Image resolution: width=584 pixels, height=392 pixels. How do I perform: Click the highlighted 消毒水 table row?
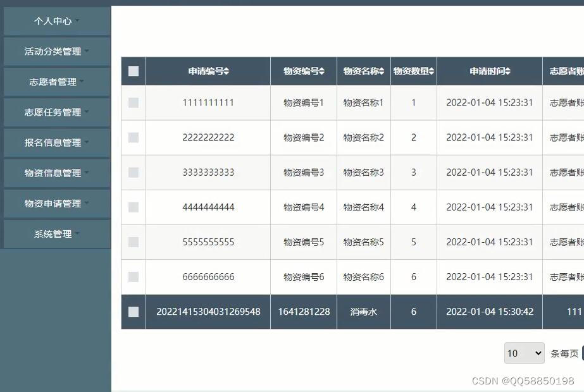tap(363, 311)
